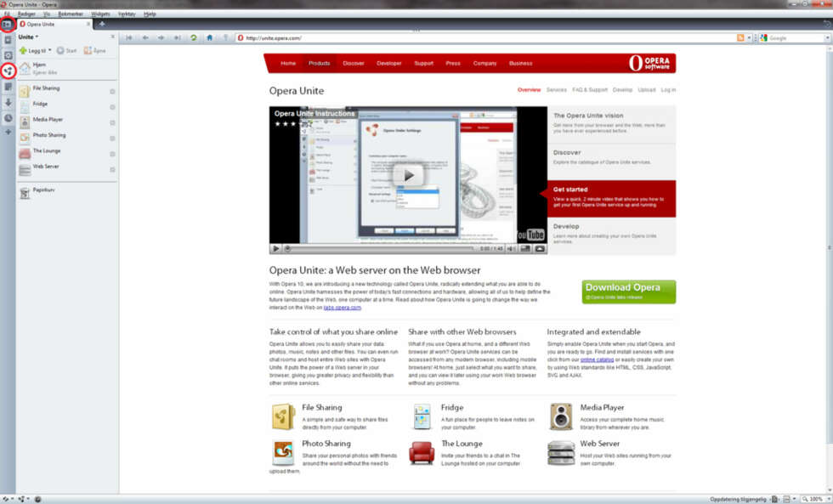The image size is (833, 504).
Task: Open the Legg til dropdown
Action: point(35,50)
